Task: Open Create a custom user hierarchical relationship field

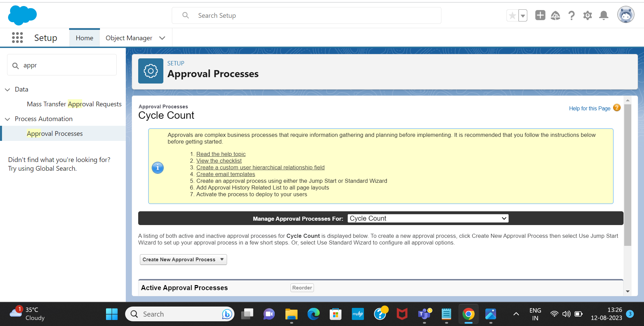Action: click(261, 167)
